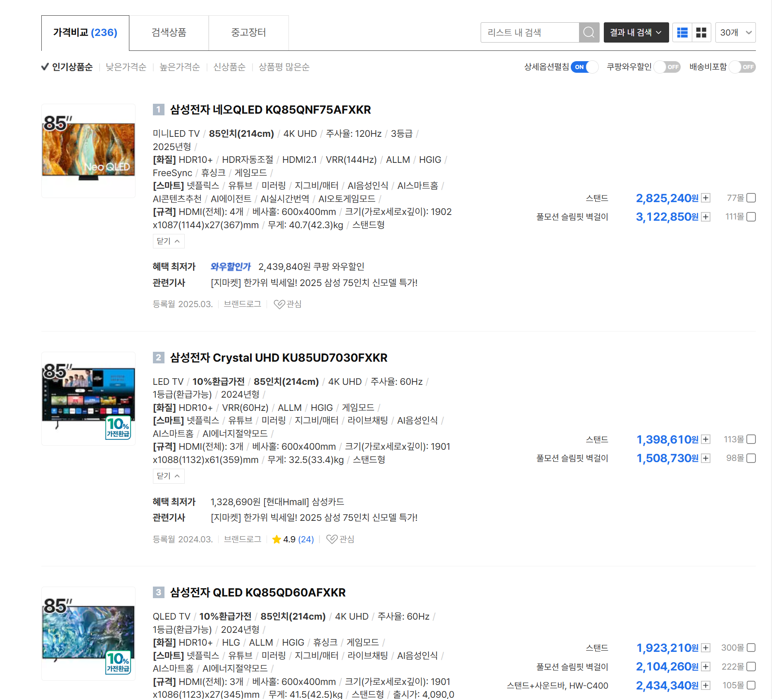
Task: Open 관련기사 link under KQ85QNF75AFXKR
Action: (x=314, y=283)
